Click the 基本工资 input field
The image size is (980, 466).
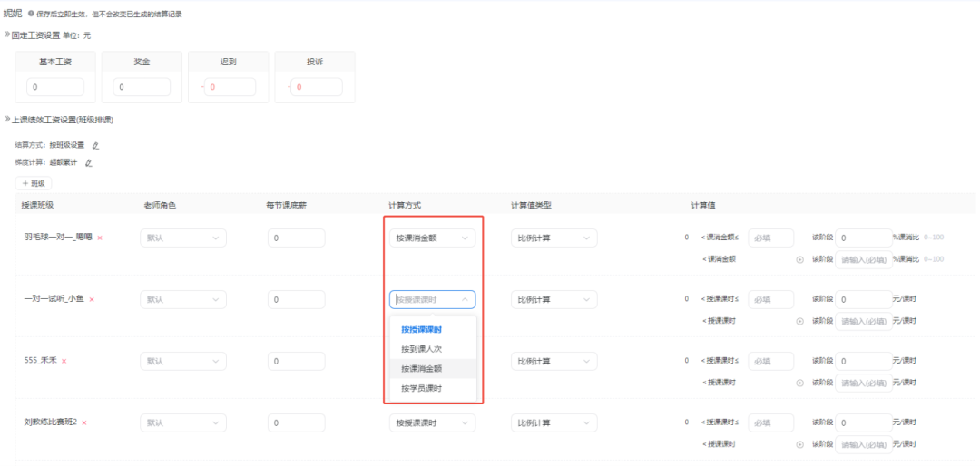click(56, 87)
